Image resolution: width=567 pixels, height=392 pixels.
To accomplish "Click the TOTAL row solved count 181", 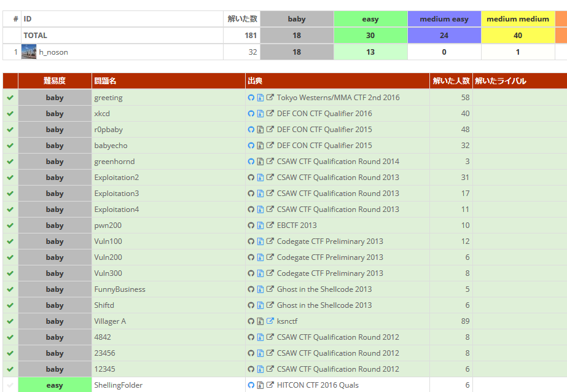I will 251,36.
